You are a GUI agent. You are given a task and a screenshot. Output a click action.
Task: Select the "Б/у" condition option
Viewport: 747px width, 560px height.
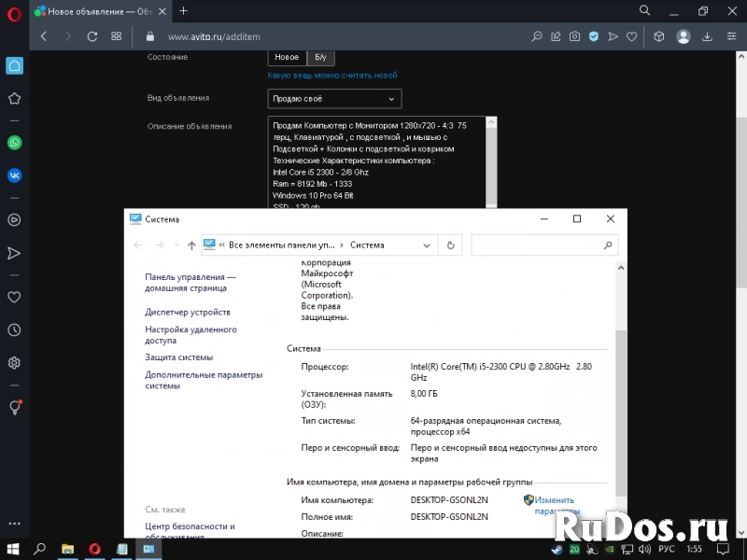pyautogui.click(x=319, y=57)
